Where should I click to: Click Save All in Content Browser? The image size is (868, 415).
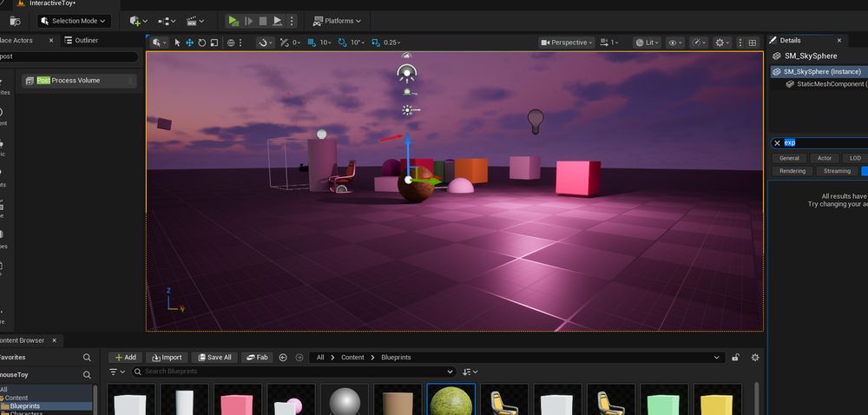click(214, 358)
